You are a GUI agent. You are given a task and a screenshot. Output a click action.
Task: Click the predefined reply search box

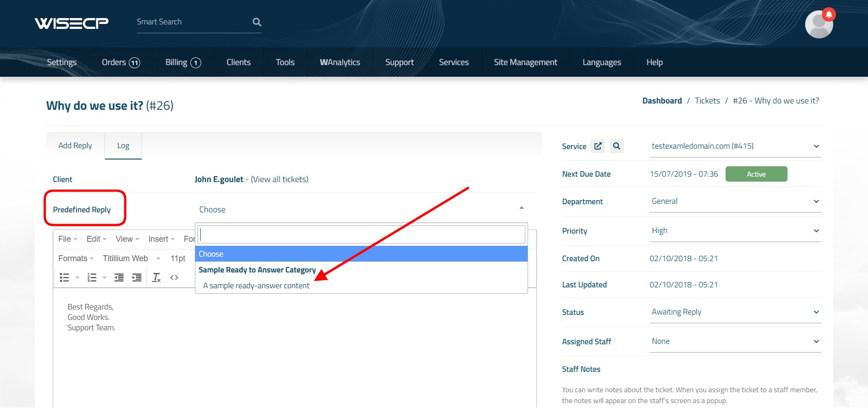[x=361, y=234]
